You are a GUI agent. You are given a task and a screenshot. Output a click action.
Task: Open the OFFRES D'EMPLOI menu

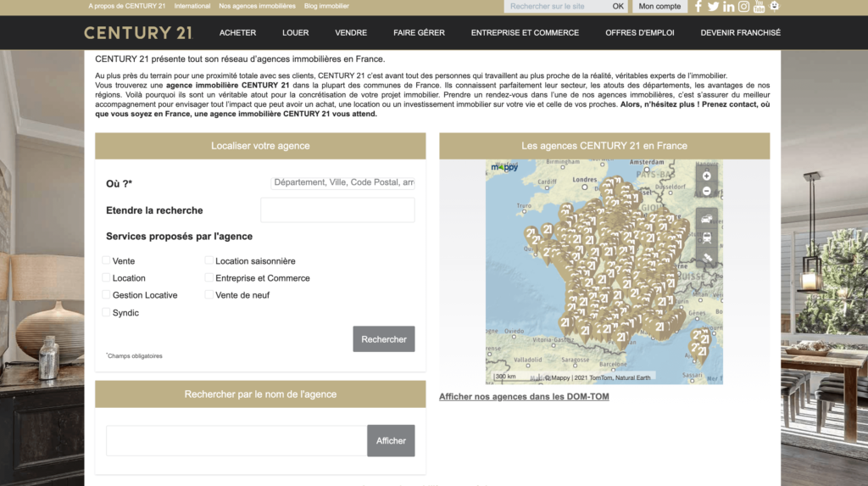[x=640, y=33]
